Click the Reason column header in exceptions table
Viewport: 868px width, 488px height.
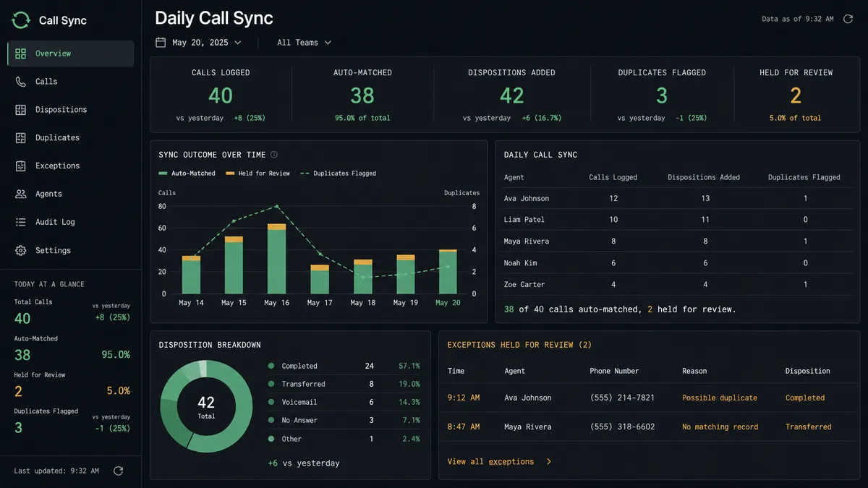[x=694, y=371]
